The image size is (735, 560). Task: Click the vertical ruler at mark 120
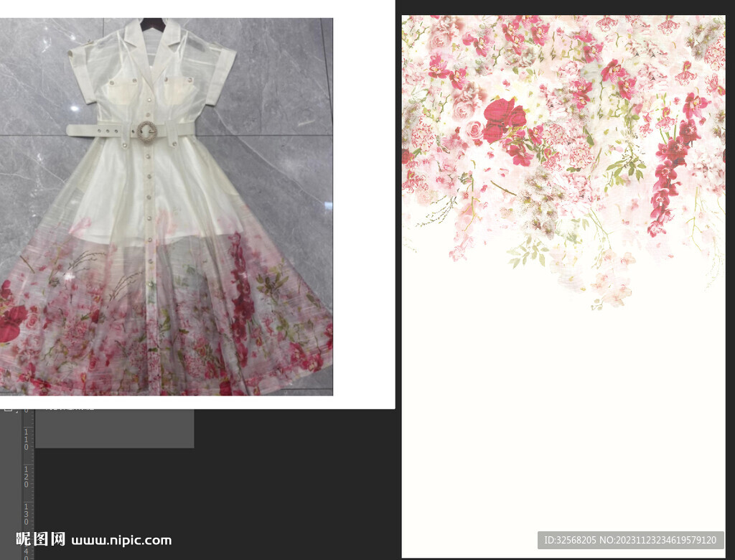[27, 477]
